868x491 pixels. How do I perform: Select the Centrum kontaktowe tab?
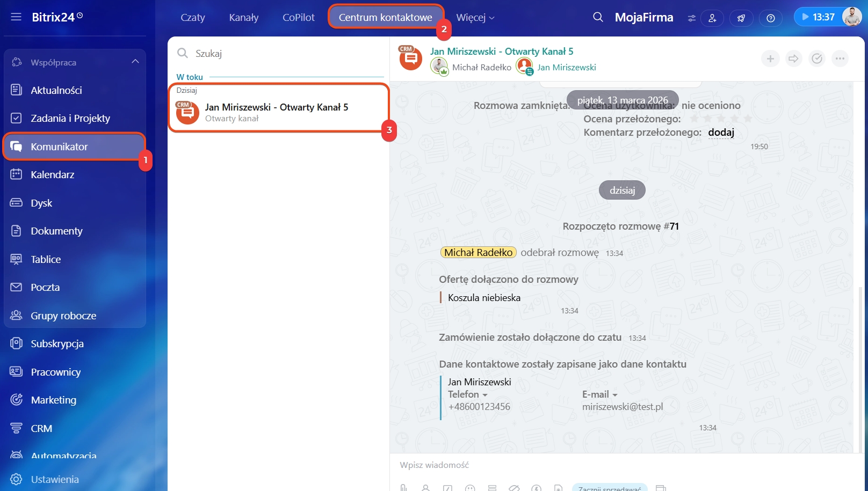[386, 17]
